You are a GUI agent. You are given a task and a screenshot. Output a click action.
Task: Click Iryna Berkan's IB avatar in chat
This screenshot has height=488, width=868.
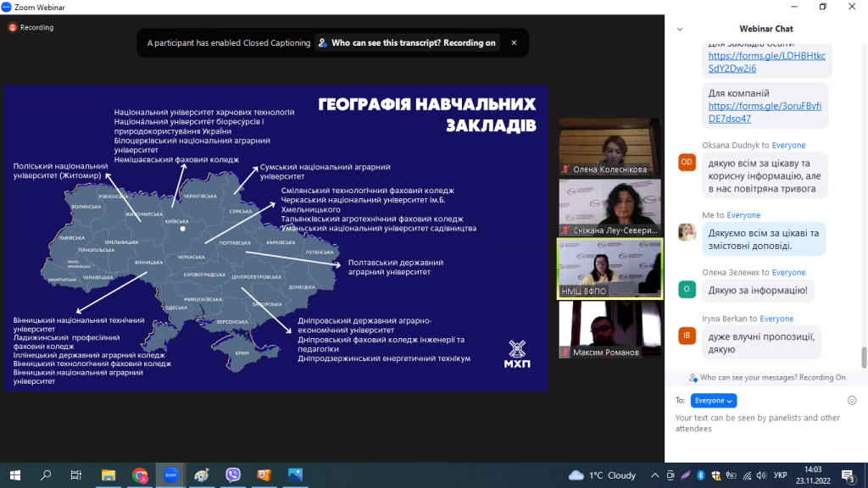point(687,335)
